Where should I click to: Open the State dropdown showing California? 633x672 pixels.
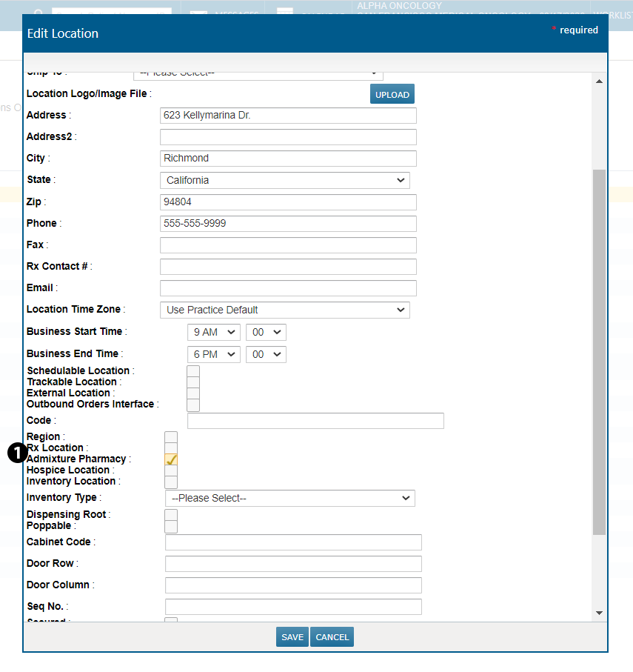284,180
